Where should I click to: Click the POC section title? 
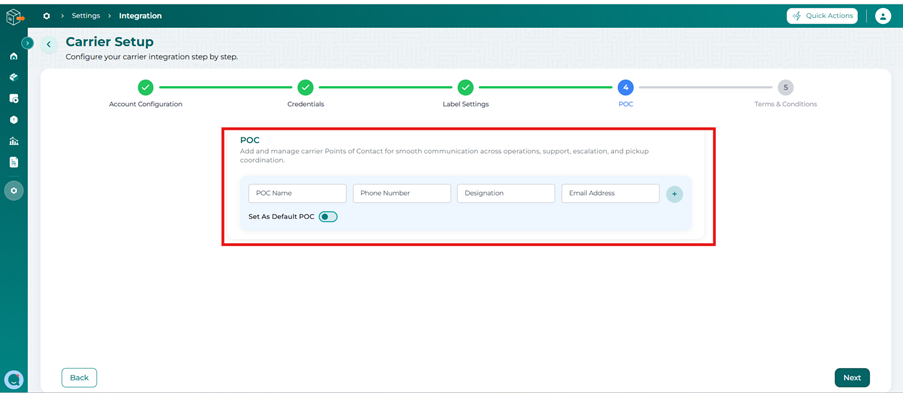pyautogui.click(x=250, y=140)
